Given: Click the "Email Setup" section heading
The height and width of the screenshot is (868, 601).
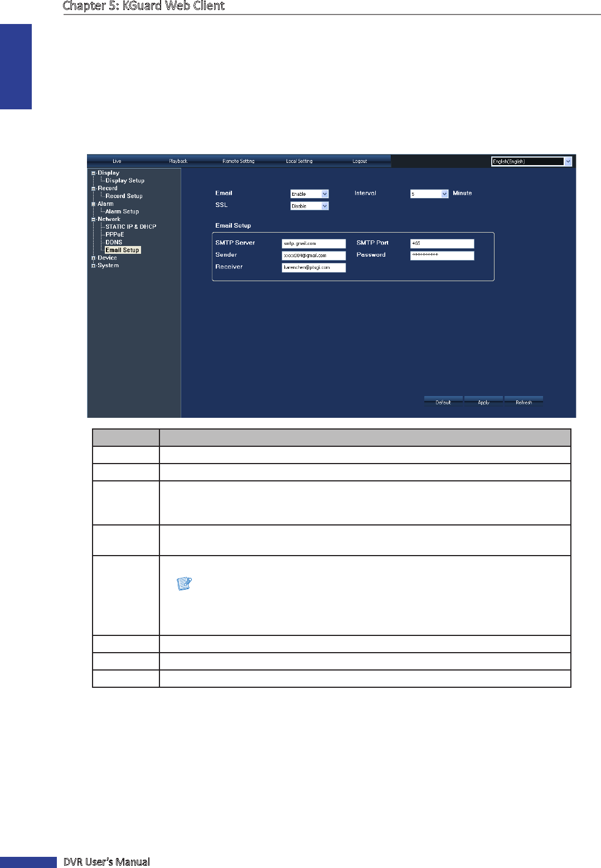Looking at the screenshot, I should (x=233, y=226).
